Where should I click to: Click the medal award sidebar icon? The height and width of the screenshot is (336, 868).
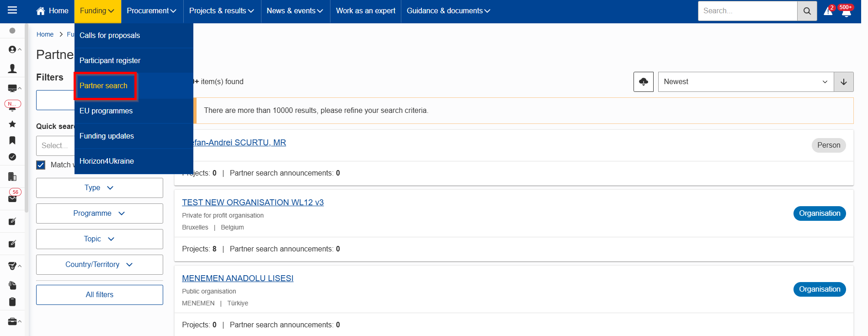click(x=12, y=266)
